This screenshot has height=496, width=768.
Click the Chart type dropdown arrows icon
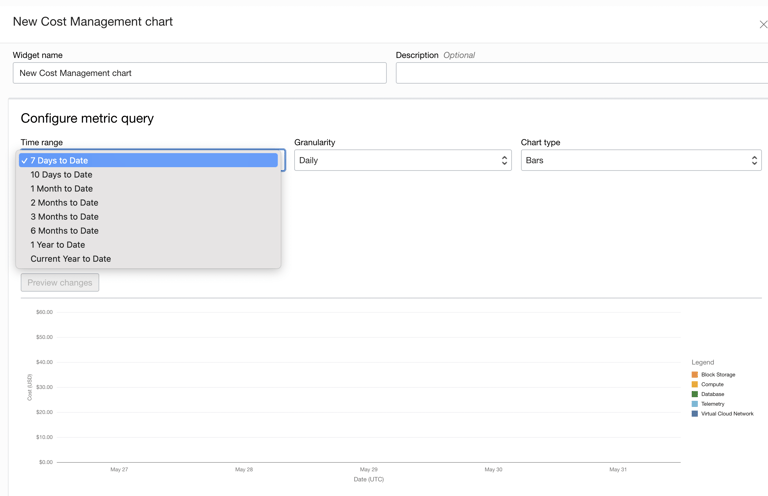754,160
